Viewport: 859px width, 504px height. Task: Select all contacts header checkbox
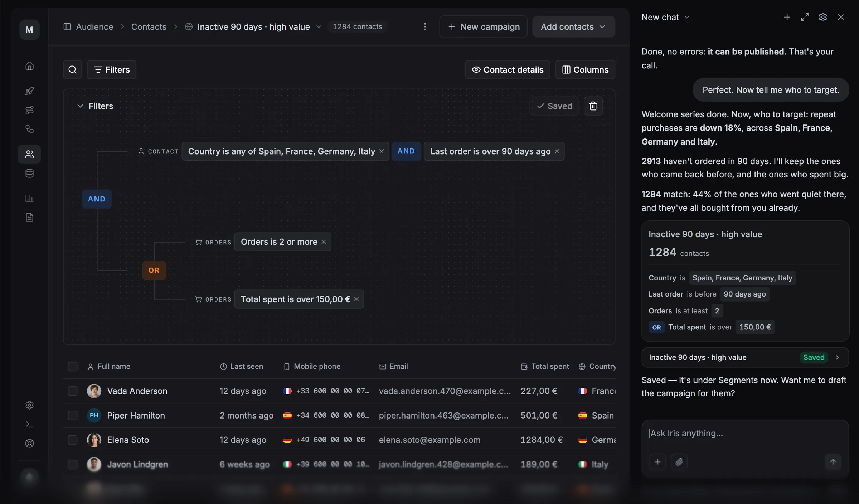click(73, 367)
